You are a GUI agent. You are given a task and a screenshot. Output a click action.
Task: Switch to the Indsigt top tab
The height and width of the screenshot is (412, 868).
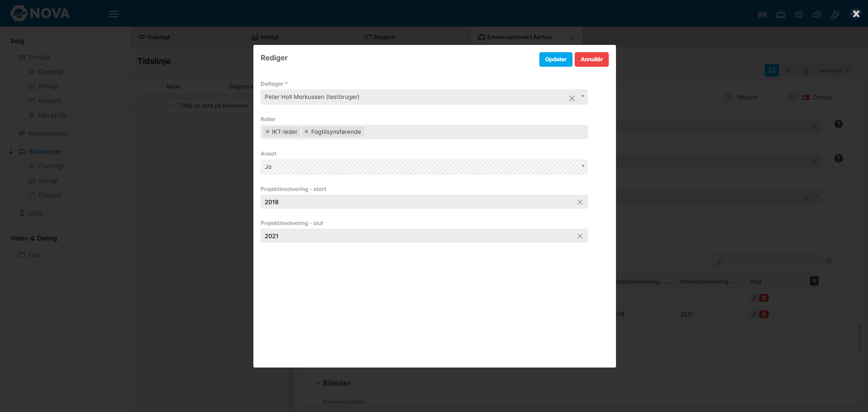pyautogui.click(x=301, y=37)
